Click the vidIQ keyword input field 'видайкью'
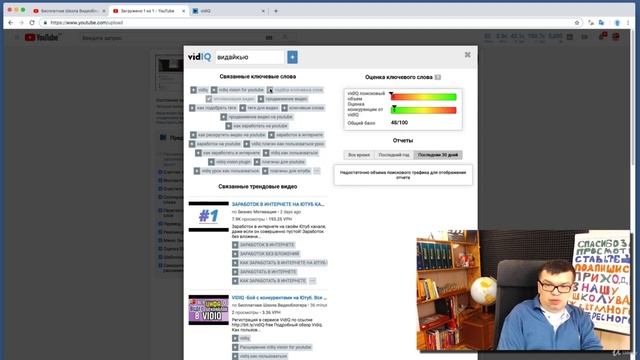The height and width of the screenshot is (360, 640). pyautogui.click(x=249, y=57)
